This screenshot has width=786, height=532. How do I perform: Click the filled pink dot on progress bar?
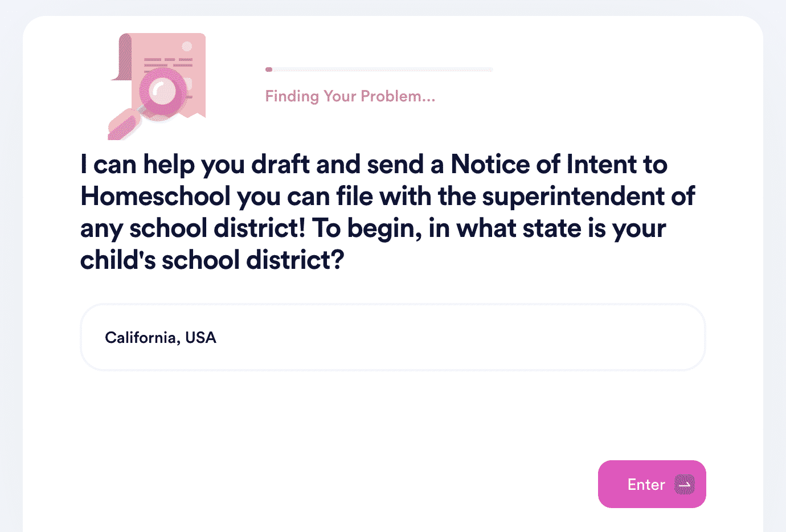point(269,69)
